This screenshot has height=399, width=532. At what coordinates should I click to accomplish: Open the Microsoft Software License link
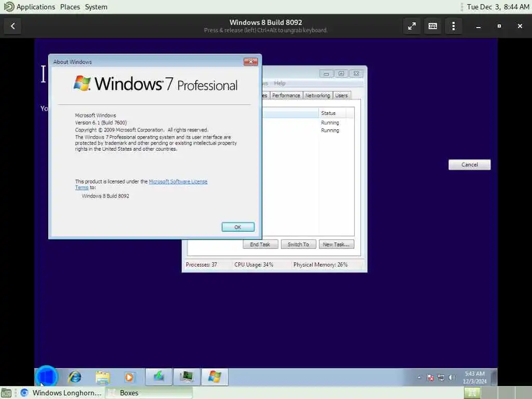pyautogui.click(x=178, y=181)
